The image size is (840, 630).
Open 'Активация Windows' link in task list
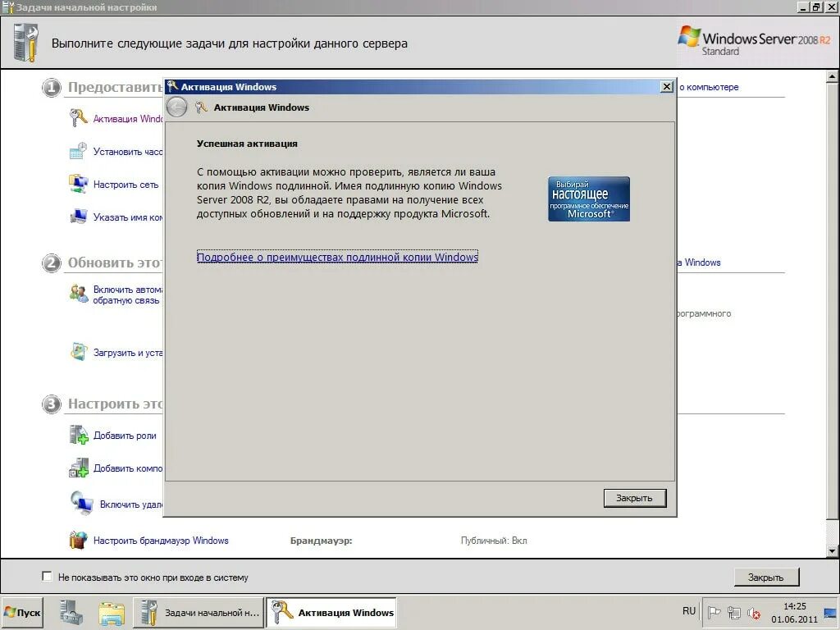[x=127, y=119]
